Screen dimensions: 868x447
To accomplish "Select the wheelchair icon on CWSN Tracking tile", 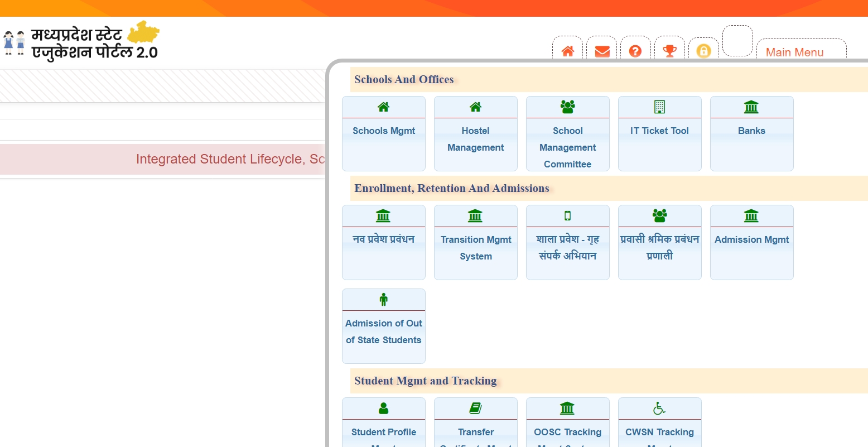I will [659, 408].
